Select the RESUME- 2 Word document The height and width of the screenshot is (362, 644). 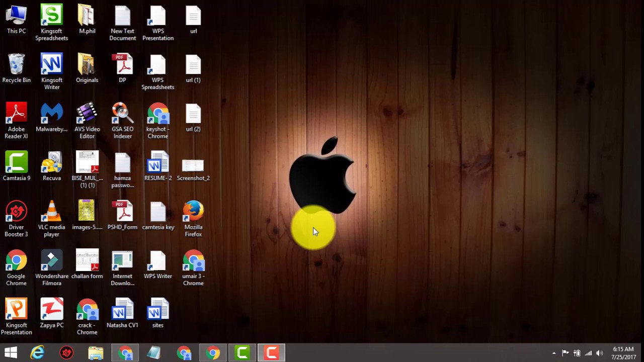point(158,166)
